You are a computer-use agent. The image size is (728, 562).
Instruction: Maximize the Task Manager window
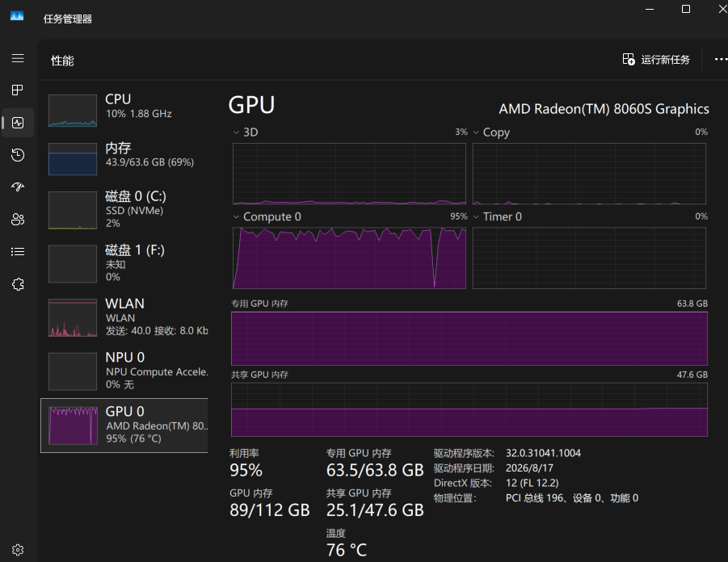tap(686, 9)
